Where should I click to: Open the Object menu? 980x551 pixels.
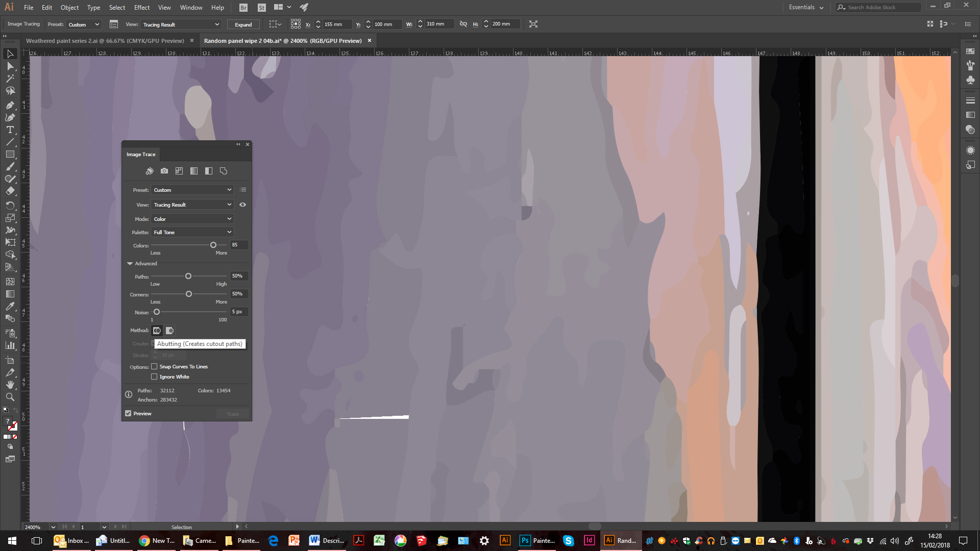tap(69, 7)
